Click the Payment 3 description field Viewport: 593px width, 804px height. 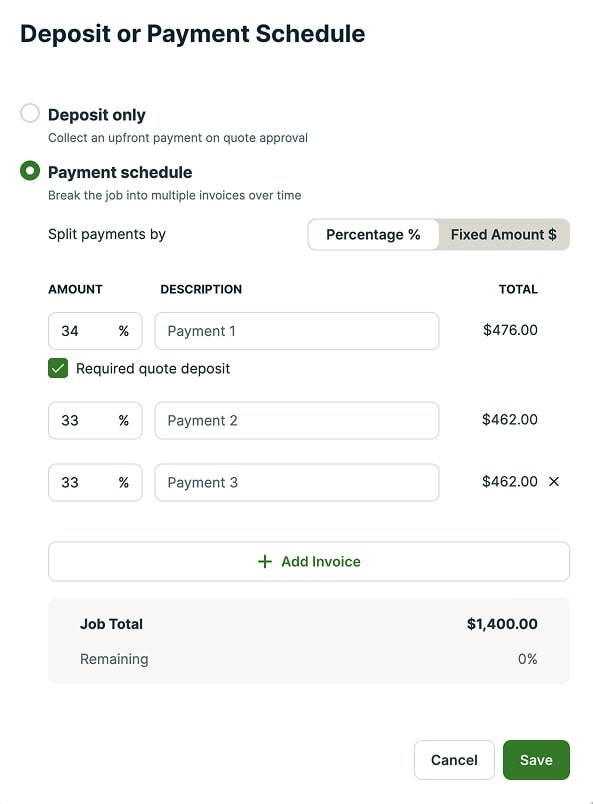297,482
